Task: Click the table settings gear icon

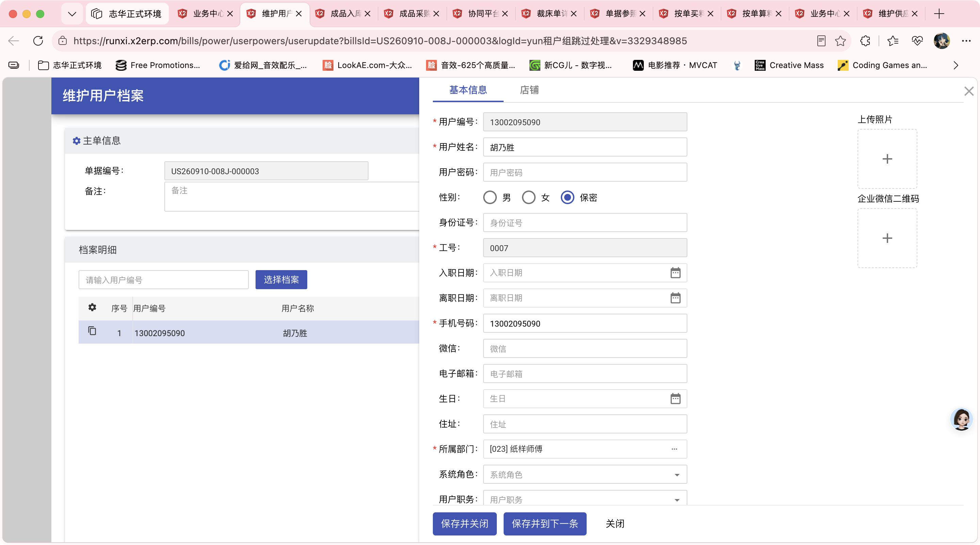Action: tap(92, 307)
